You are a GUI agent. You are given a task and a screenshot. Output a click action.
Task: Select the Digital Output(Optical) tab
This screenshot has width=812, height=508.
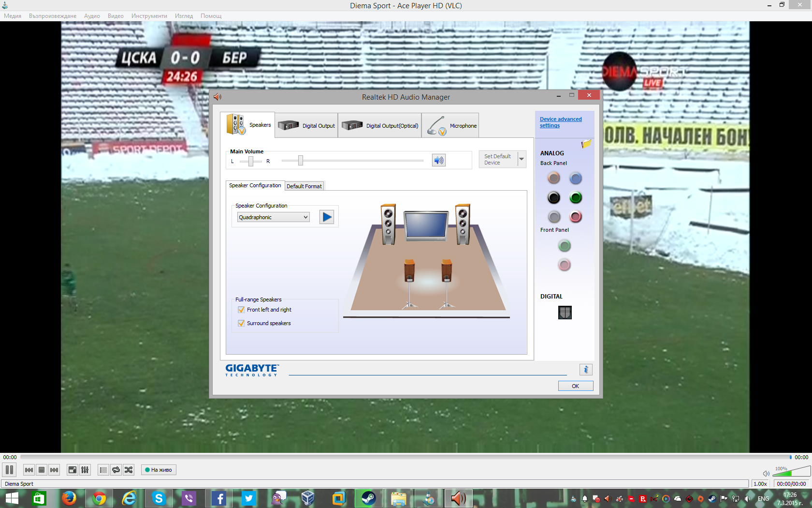380,126
